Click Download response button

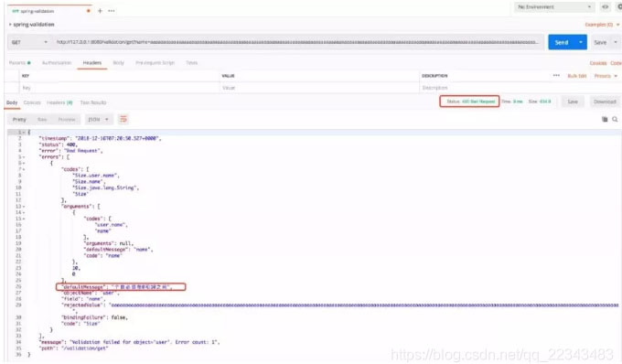pyautogui.click(x=605, y=102)
